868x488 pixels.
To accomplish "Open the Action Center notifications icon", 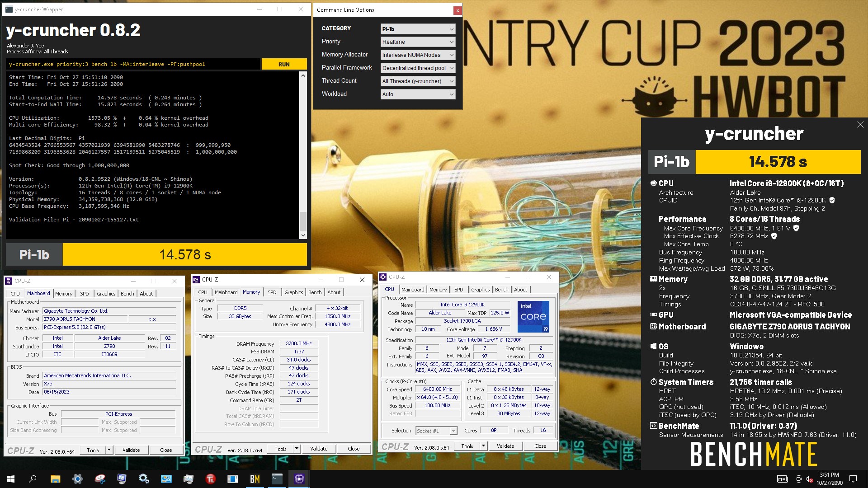I will [x=853, y=479].
